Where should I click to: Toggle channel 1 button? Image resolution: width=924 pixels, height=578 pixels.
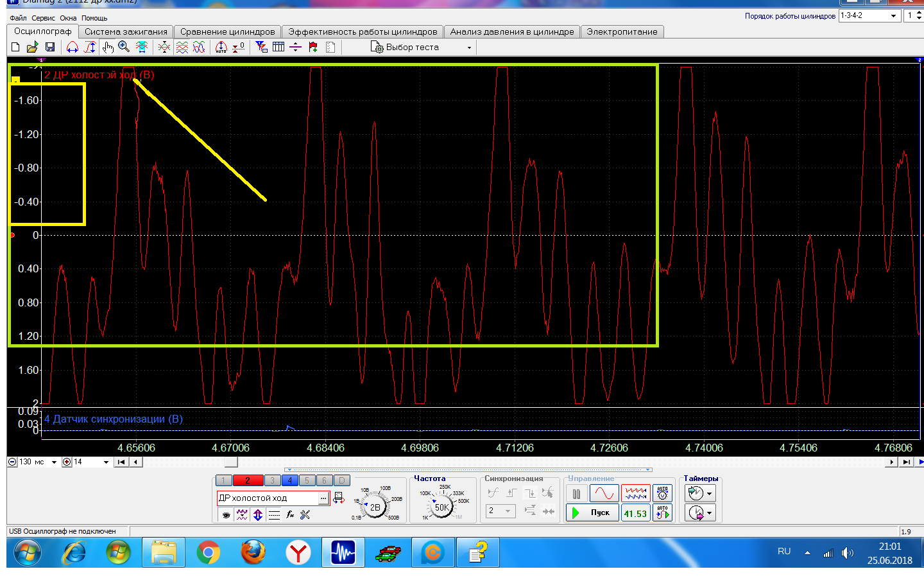click(223, 480)
